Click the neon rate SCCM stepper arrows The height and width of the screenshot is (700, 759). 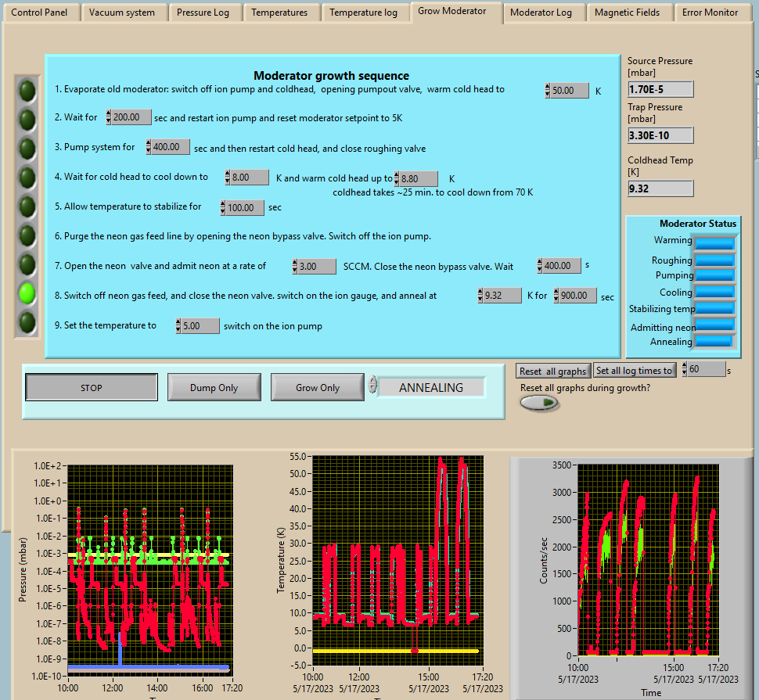pos(297,267)
